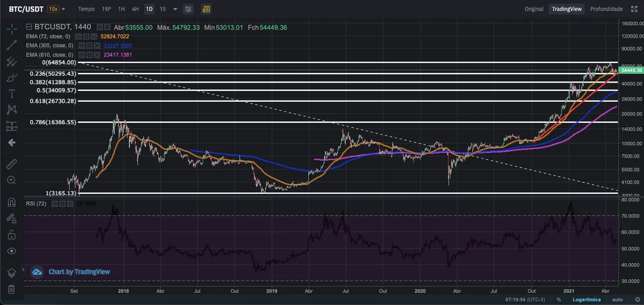The width and height of the screenshot is (644, 305).
Task: Click the EMA (305, close, 0) legend title
Action: pyautogui.click(x=49, y=45)
